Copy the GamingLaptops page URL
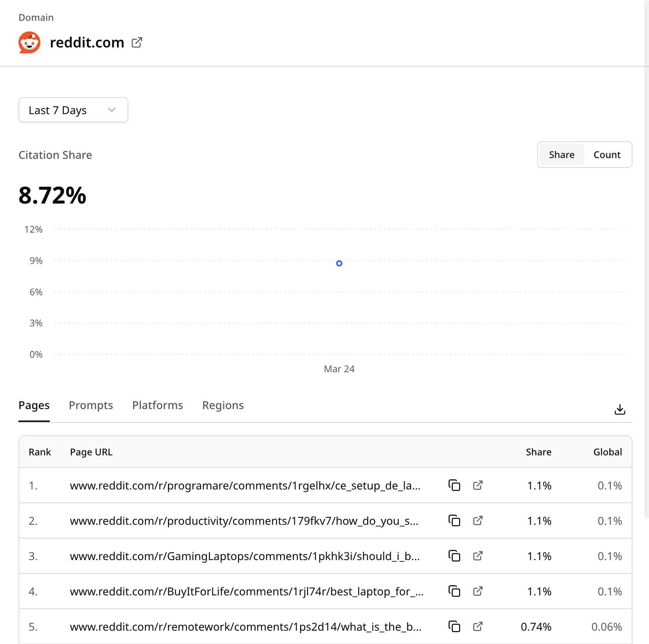 454,556
